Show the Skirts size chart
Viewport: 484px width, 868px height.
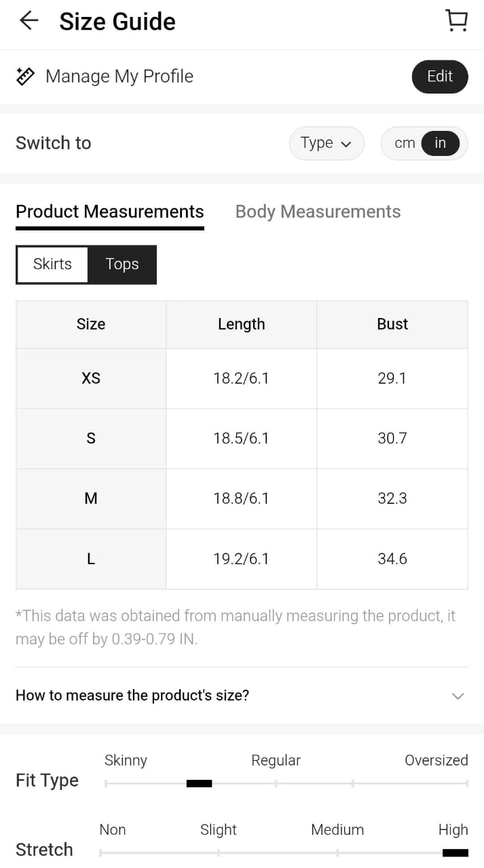coord(52,264)
